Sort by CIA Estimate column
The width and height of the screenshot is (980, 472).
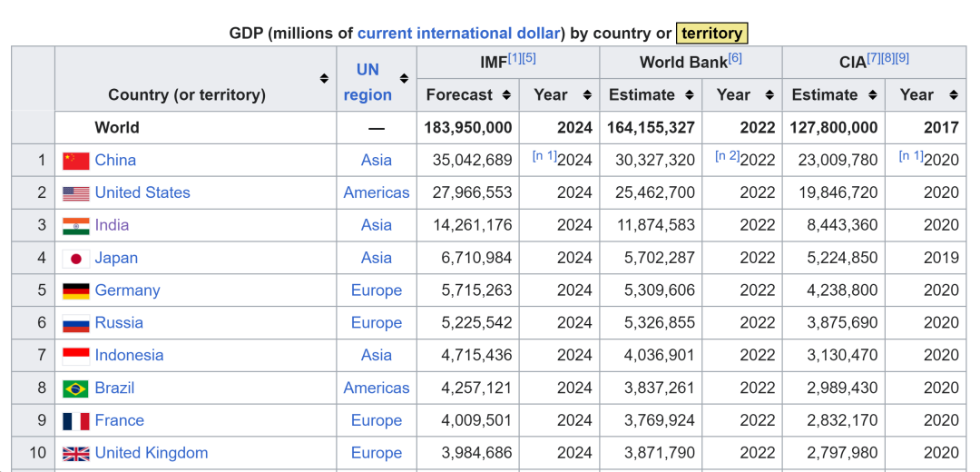click(x=873, y=95)
